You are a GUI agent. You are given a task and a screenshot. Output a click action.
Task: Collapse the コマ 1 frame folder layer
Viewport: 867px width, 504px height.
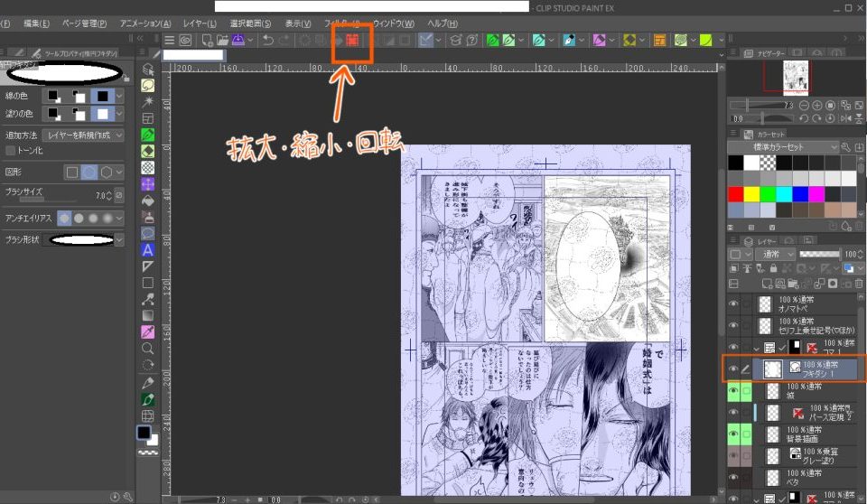click(756, 348)
